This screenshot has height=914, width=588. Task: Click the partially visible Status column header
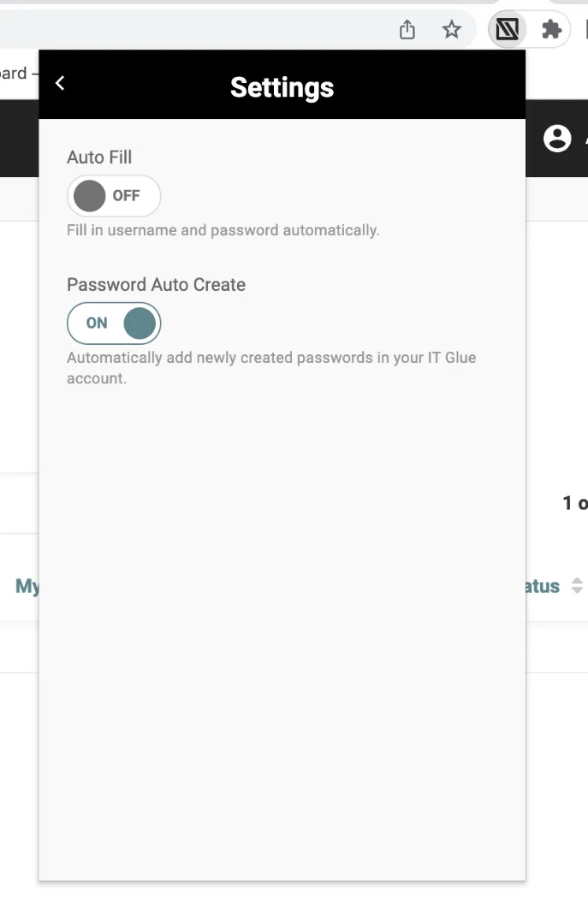click(x=543, y=586)
